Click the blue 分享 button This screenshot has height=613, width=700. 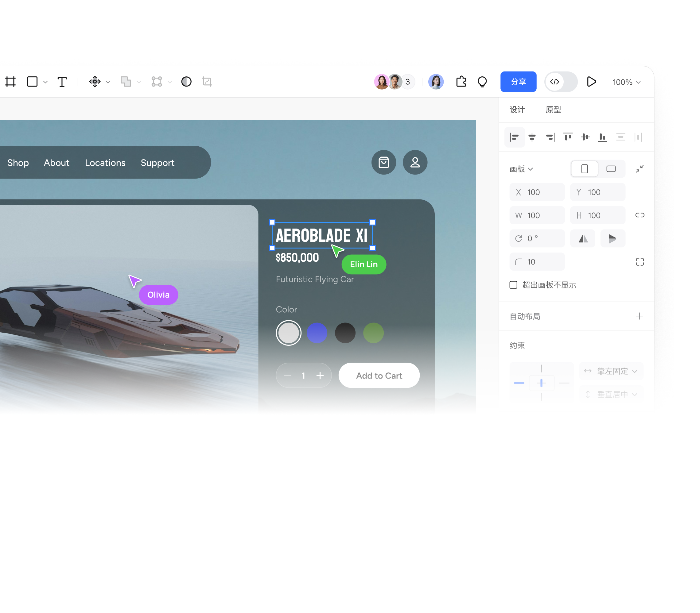pyautogui.click(x=518, y=82)
